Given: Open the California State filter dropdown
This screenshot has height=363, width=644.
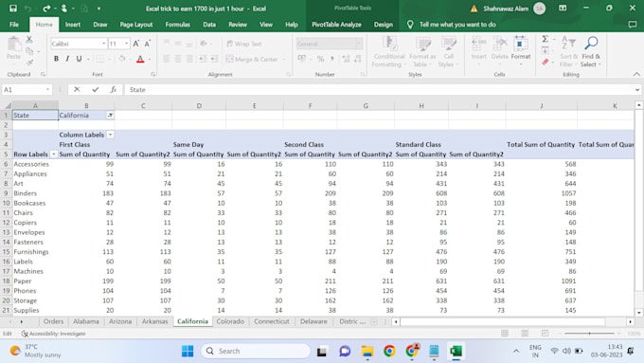Looking at the screenshot, I should point(110,116).
